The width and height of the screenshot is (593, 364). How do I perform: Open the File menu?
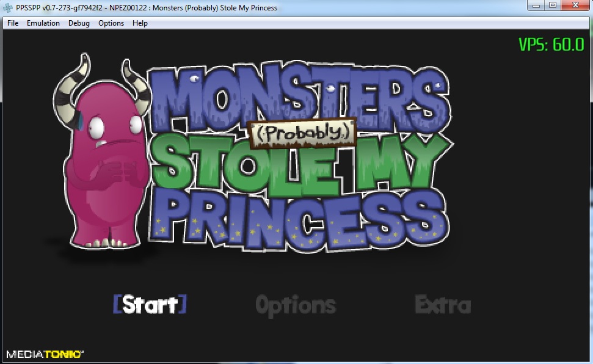point(13,23)
